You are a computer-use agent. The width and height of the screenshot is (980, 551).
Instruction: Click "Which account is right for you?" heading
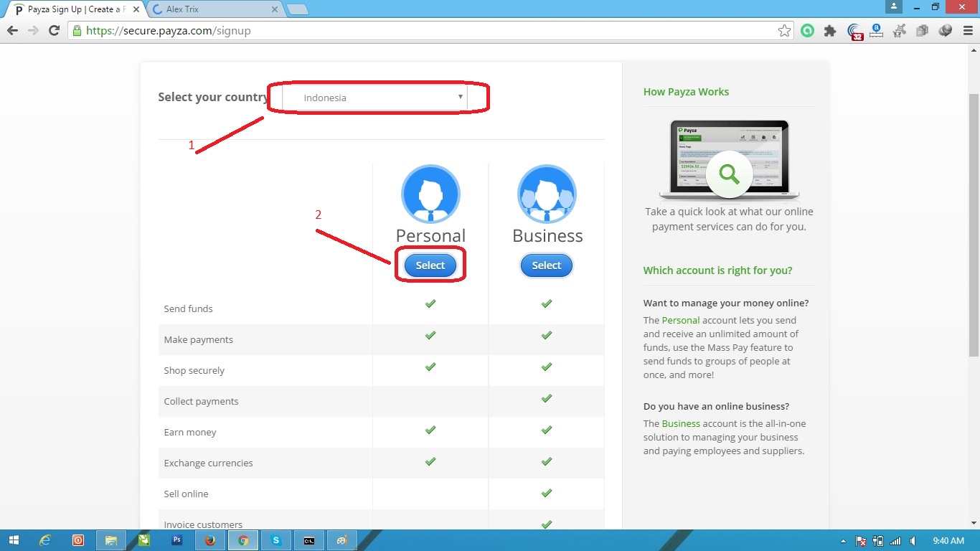pos(717,270)
